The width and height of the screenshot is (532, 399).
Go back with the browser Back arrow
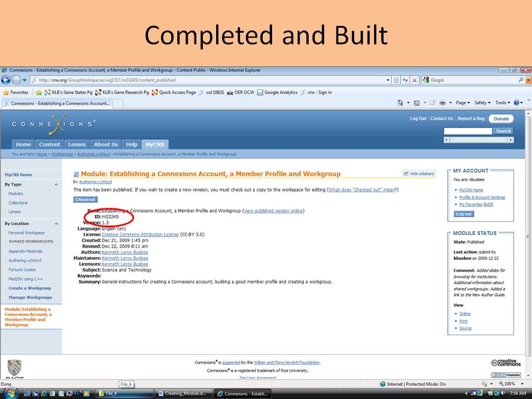pos(6,80)
